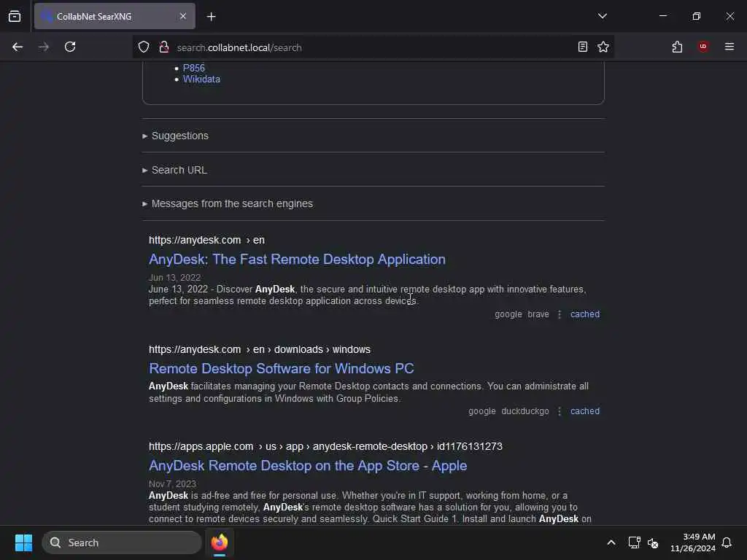Bookmark this page with the star
The height and width of the screenshot is (560, 747).
[x=603, y=47]
